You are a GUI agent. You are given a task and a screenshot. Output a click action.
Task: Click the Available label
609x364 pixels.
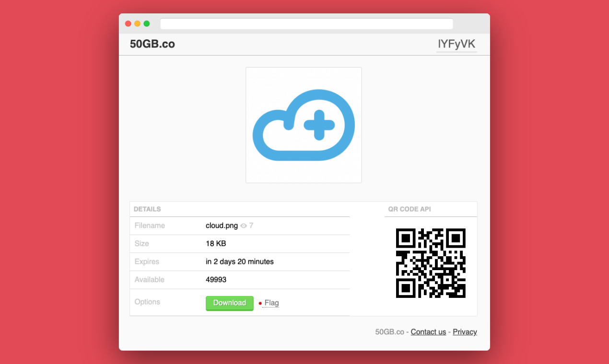pyautogui.click(x=149, y=280)
